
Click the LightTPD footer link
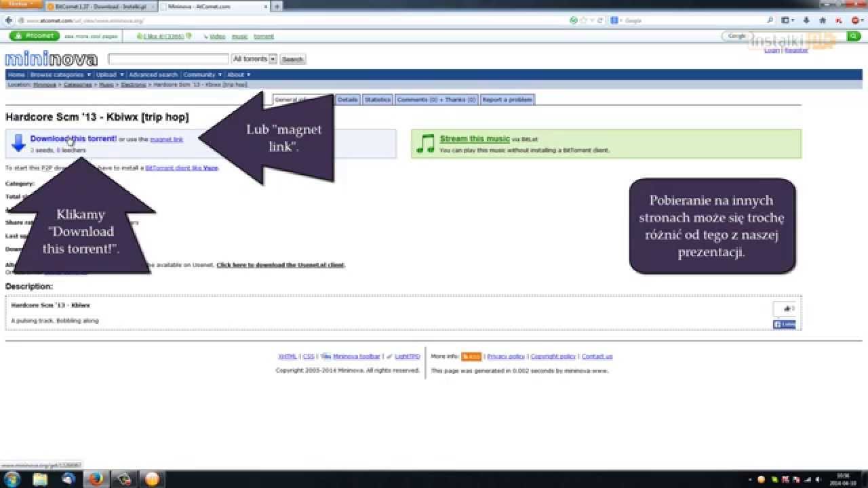click(408, 357)
